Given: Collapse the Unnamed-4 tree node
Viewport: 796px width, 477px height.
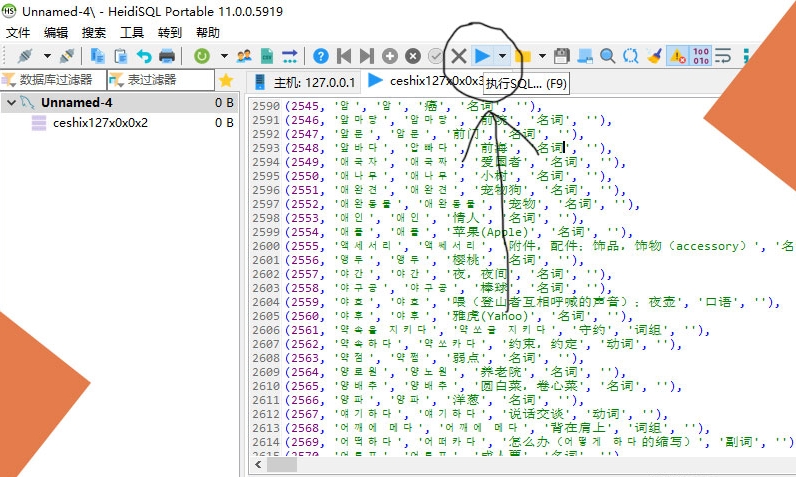Looking at the screenshot, I should 10,102.
